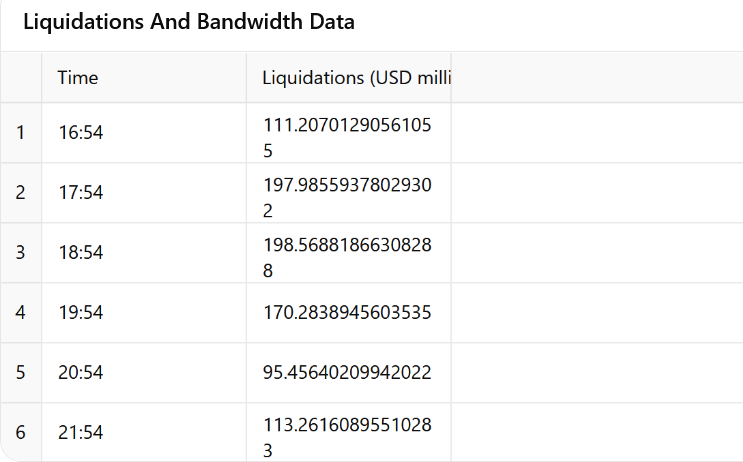Select row number 3 header
Screen dimensions: 743x462
(21, 253)
